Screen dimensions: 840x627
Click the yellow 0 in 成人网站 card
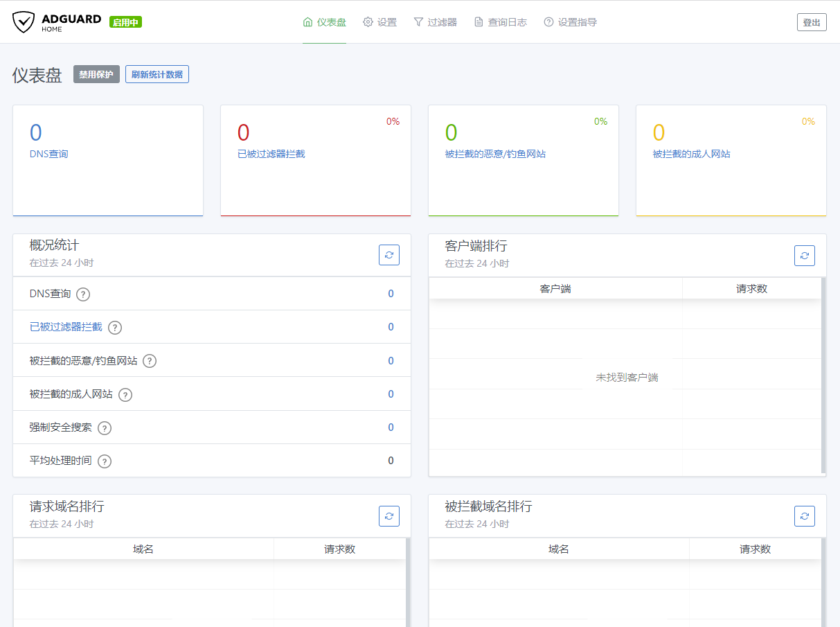pos(659,132)
